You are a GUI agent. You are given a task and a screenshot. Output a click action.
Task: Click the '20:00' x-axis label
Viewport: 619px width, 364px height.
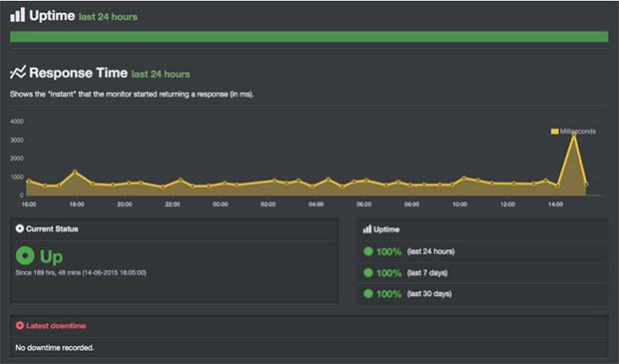125,204
